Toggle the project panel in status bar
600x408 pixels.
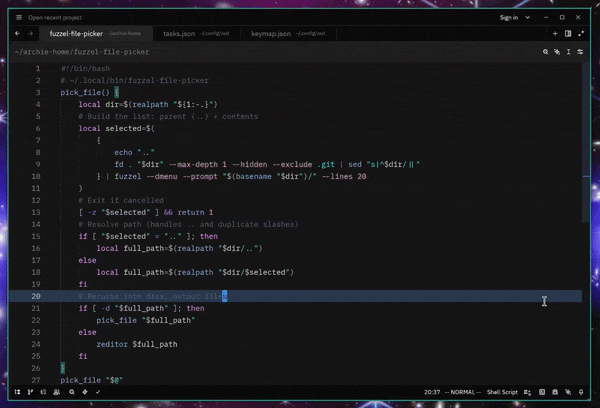17,392
